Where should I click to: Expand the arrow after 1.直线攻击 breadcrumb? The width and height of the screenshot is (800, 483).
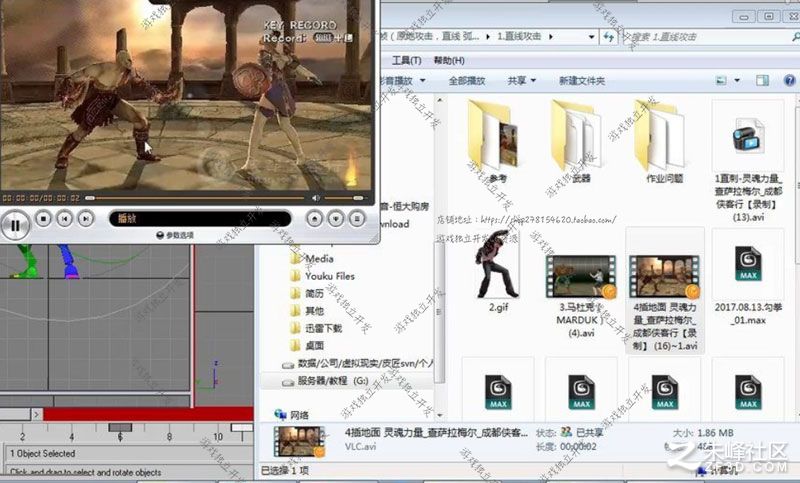(551, 37)
